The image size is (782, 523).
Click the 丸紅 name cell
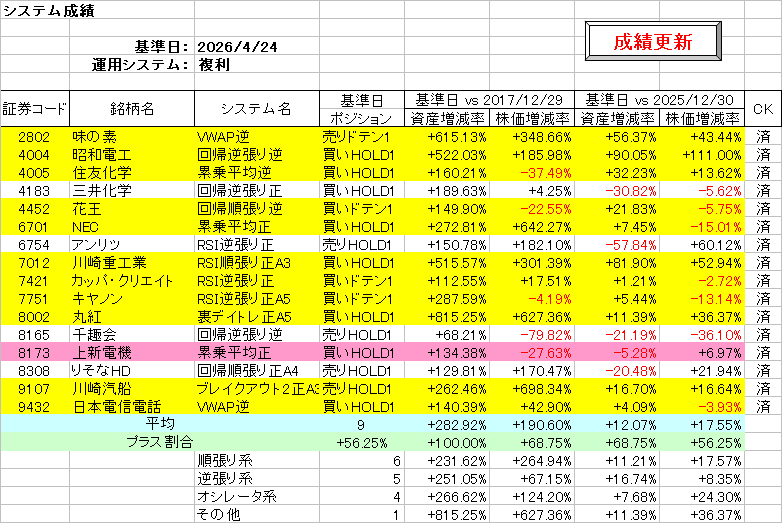point(132,316)
